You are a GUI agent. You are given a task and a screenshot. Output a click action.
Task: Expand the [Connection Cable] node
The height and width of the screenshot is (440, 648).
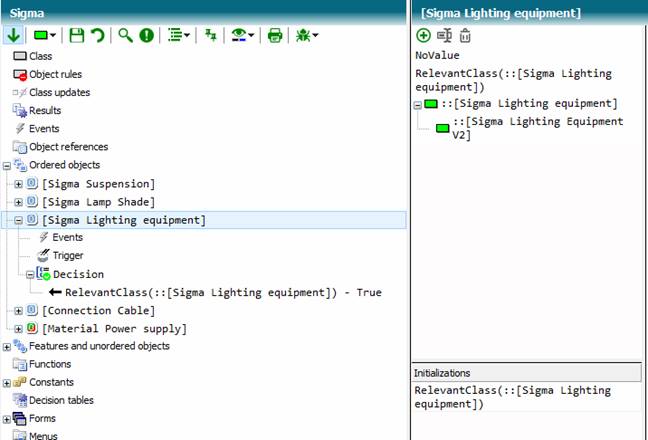(x=18, y=311)
